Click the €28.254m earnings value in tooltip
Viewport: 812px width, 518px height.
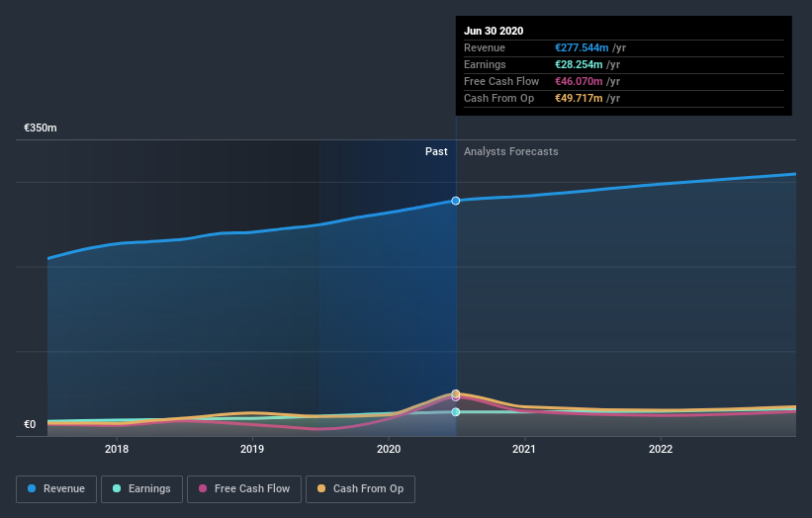pos(579,64)
